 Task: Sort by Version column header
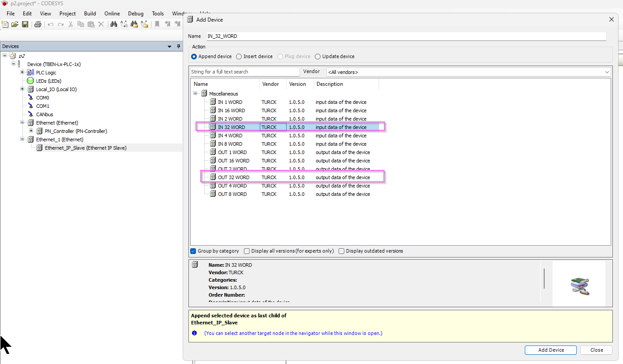[x=300, y=84]
